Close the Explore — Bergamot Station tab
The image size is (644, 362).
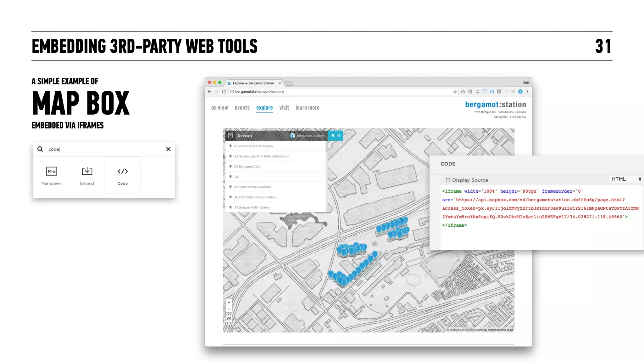click(x=280, y=83)
